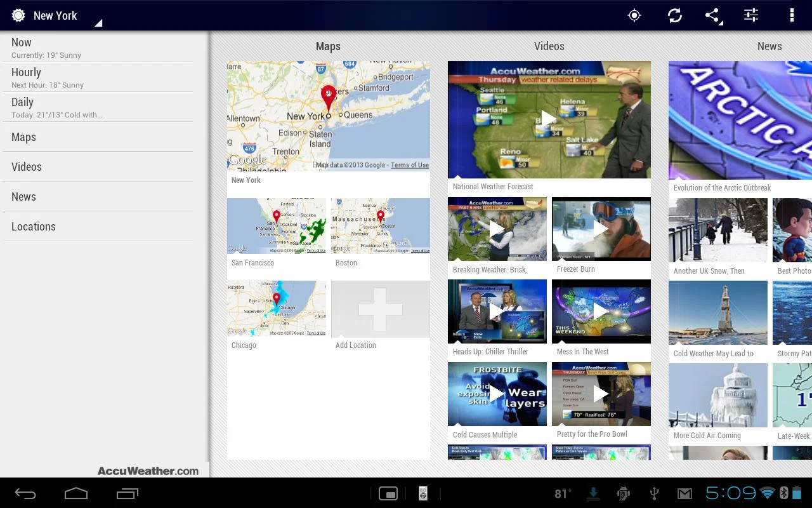Tap the GPS locate-me icon

coord(634,15)
